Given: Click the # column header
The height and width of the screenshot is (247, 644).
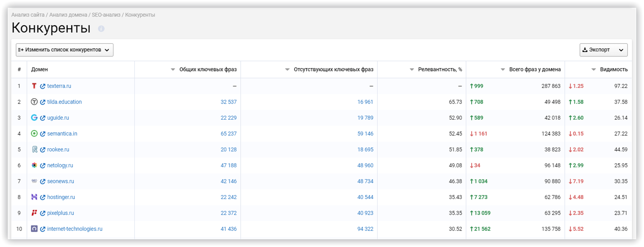Looking at the screenshot, I should pos(19,69).
